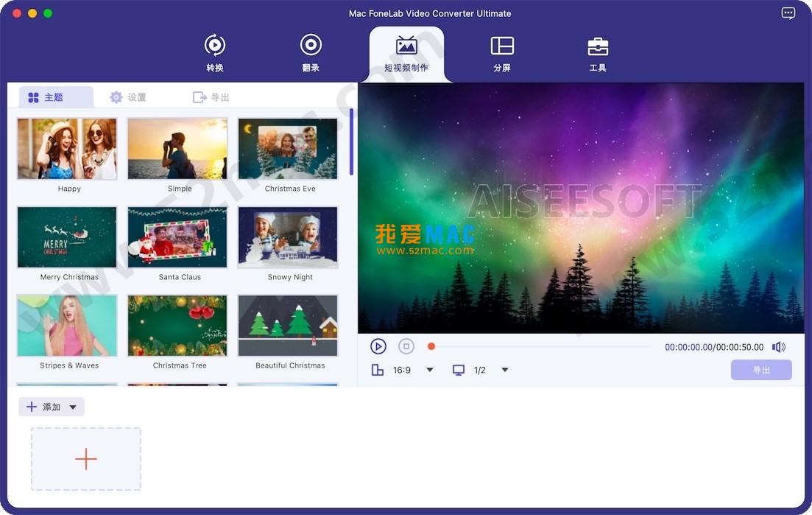The image size is (812, 515).
Task: Open the 转换 converter section
Action: click(214, 53)
